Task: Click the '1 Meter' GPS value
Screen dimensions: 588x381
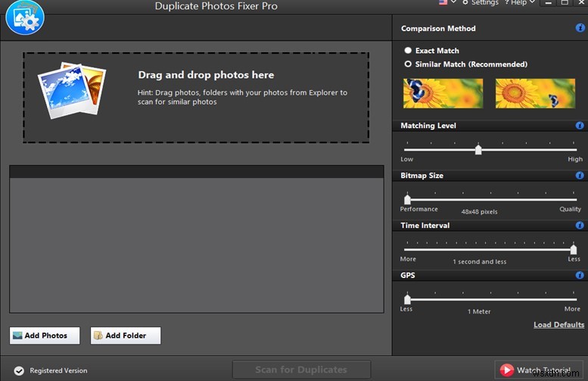Action: (479, 311)
